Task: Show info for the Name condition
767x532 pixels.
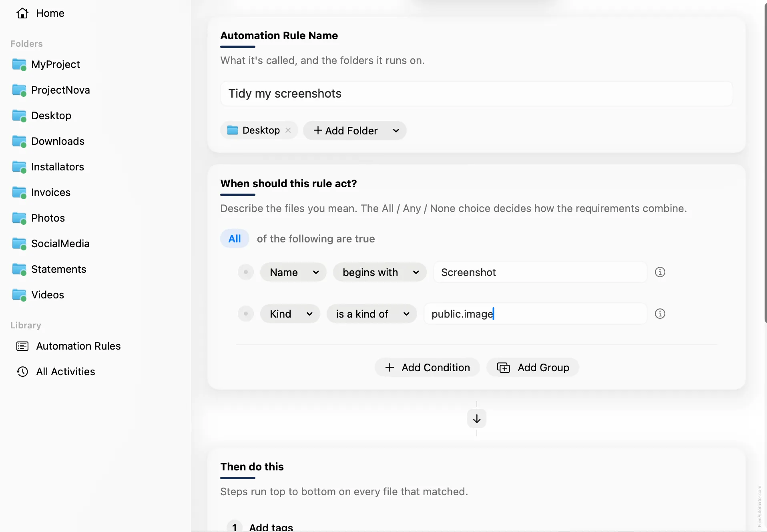Action: tap(660, 272)
